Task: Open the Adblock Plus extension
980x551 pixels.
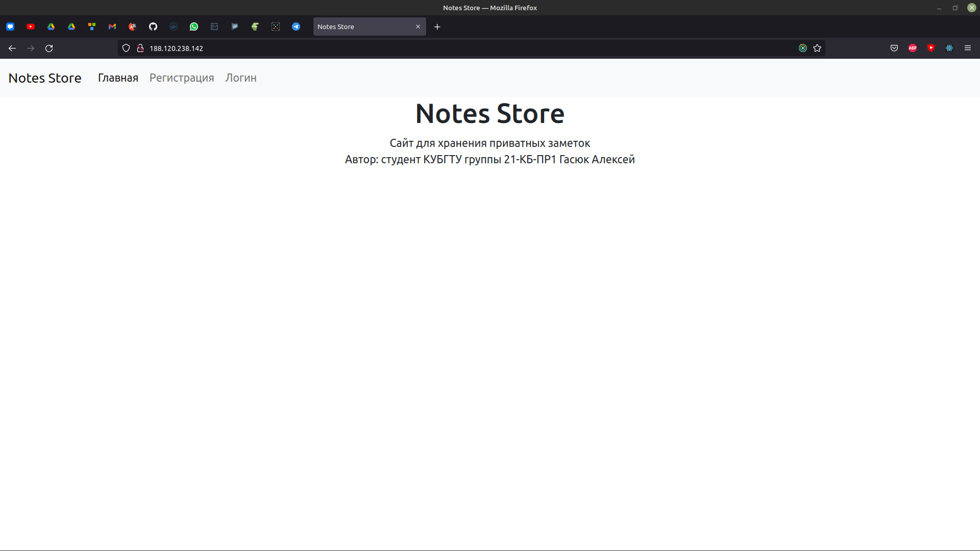Action: tap(913, 48)
